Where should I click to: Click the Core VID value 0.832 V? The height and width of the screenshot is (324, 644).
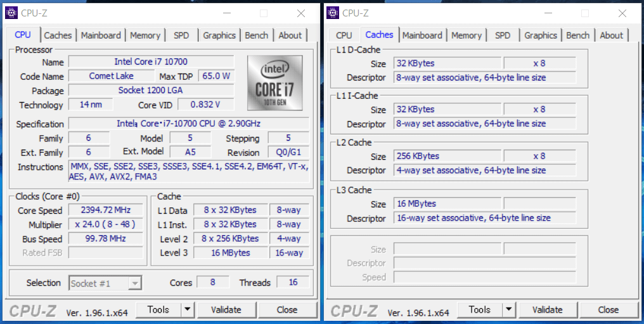coord(206,105)
